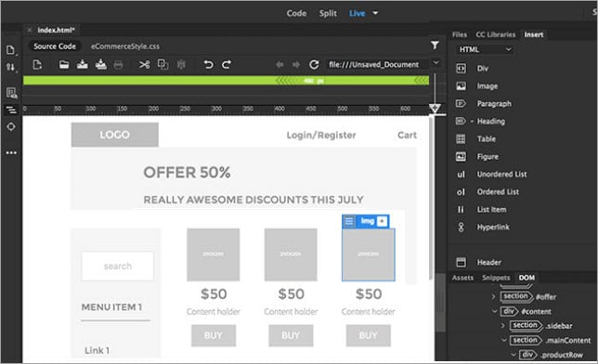Expand the section #offer DOM node
598x364 pixels.
pos(493,296)
